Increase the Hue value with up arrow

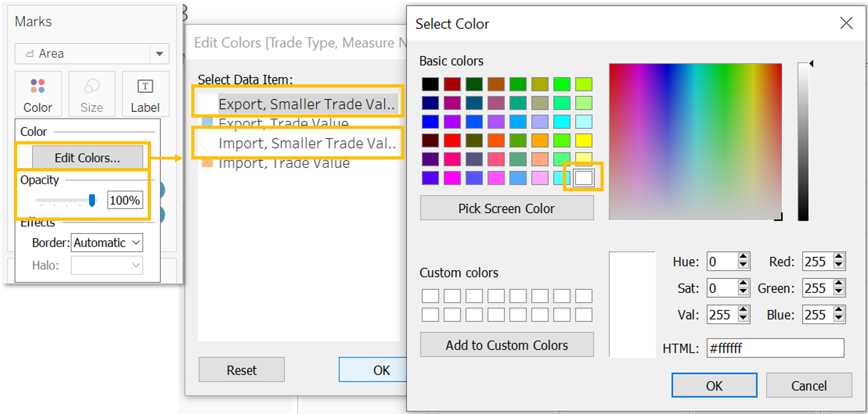point(743,257)
